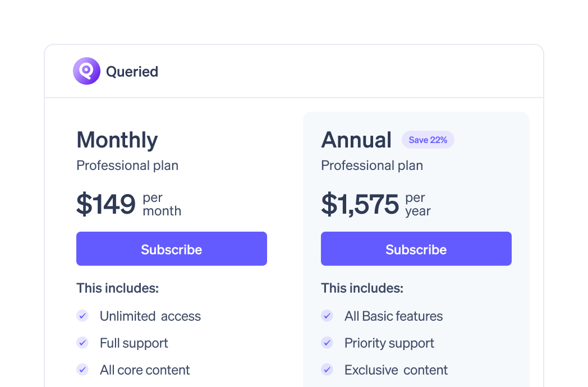Viewport: 588px width, 387px height.
Task: Click the checkmark icon beside Exclusive content
Action: click(x=327, y=370)
